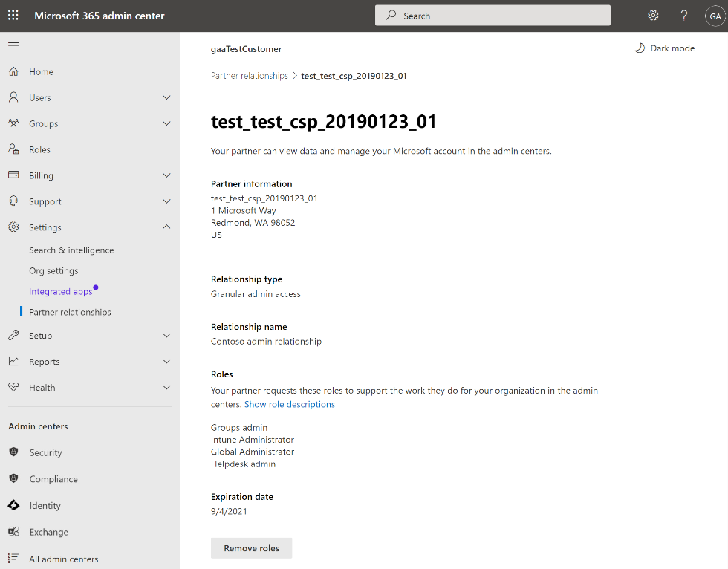
Task: Click "Granular admin access" text
Action: coord(256,293)
